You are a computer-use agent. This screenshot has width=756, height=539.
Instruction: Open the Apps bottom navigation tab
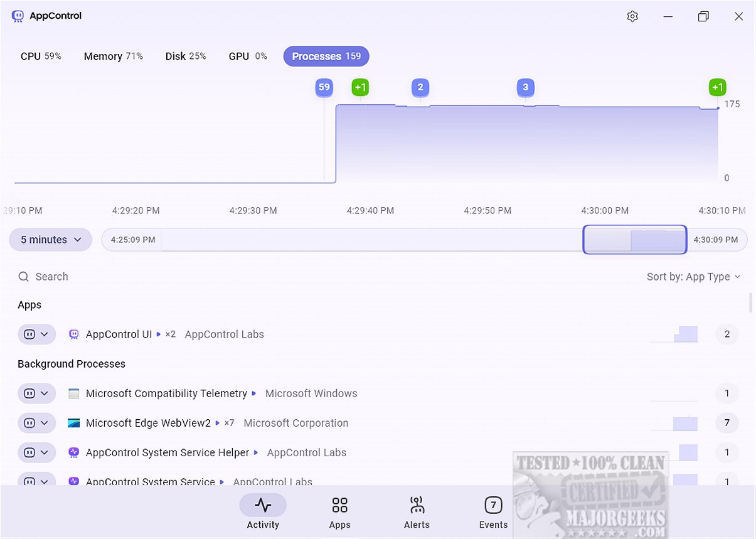[x=340, y=511]
